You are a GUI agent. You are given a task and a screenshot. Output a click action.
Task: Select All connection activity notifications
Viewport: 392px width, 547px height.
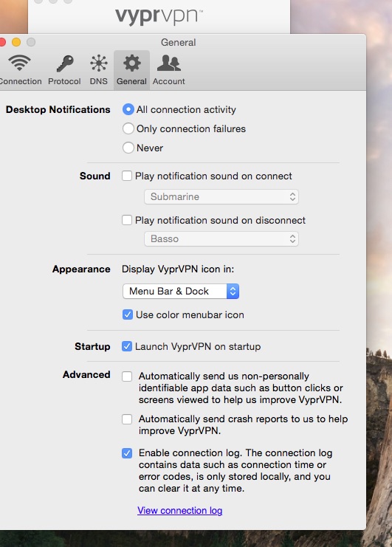point(128,109)
